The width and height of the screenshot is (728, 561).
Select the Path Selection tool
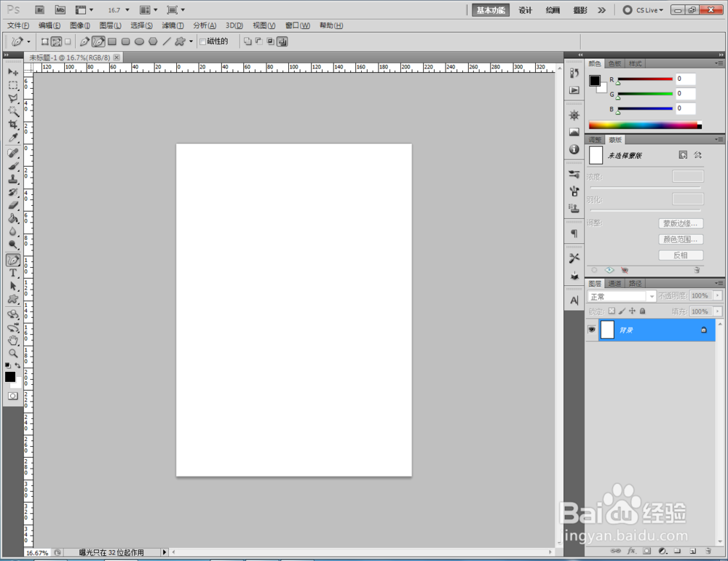(x=13, y=286)
